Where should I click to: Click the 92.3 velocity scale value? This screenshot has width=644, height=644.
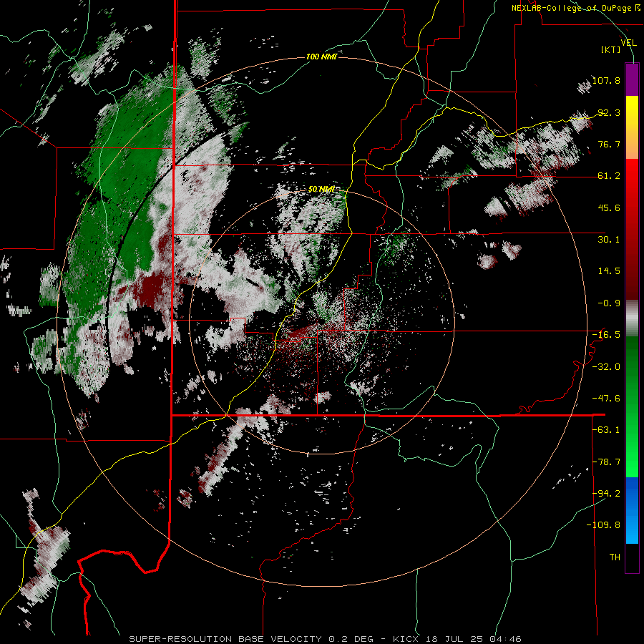coord(609,112)
